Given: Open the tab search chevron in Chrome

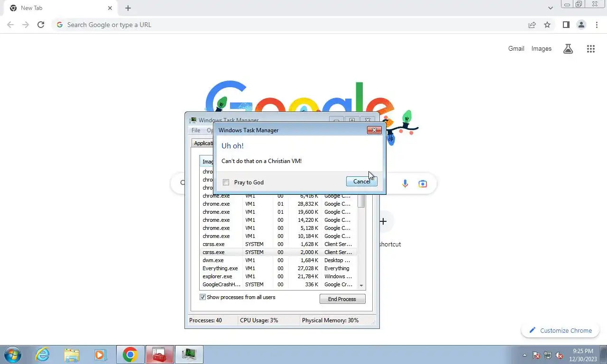Looking at the screenshot, I should point(550,8).
